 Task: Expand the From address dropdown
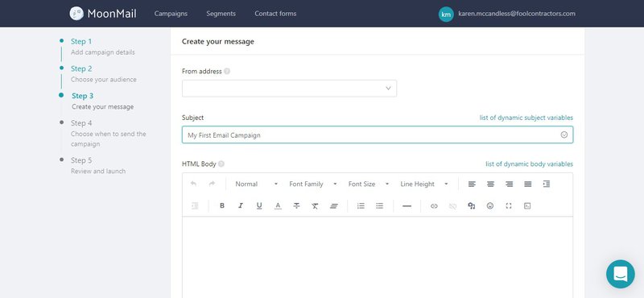click(x=289, y=89)
